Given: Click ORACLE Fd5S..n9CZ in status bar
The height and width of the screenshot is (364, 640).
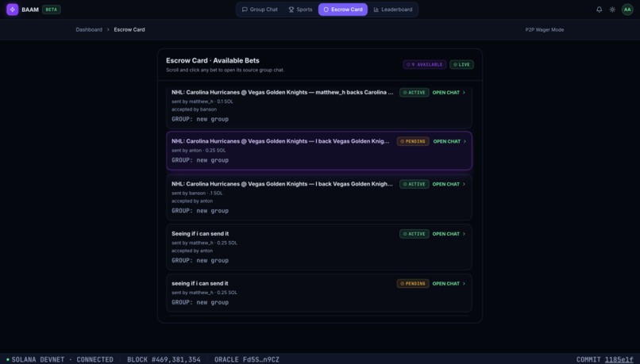Looking at the screenshot, I should pyautogui.click(x=246, y=359).
